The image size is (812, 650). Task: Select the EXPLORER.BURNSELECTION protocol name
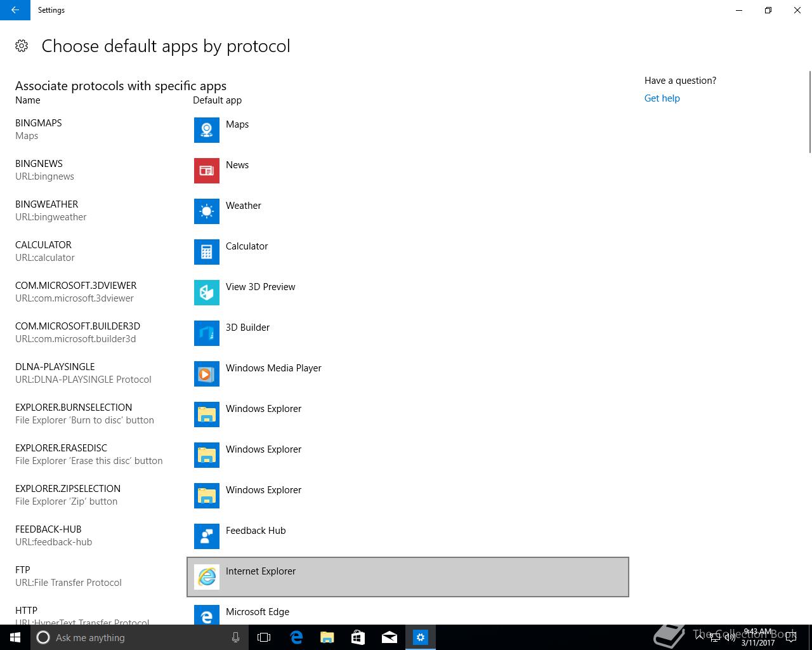[x=74, y=408]
